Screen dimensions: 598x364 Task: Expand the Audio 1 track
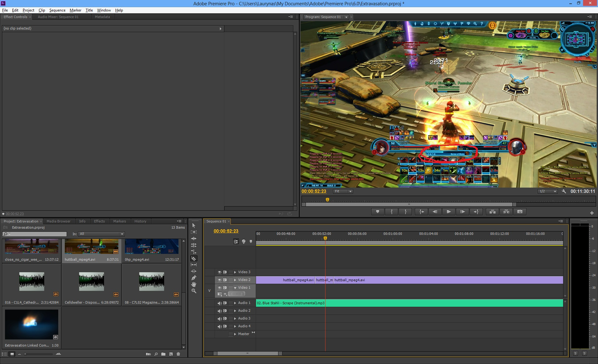pos(235,303)
